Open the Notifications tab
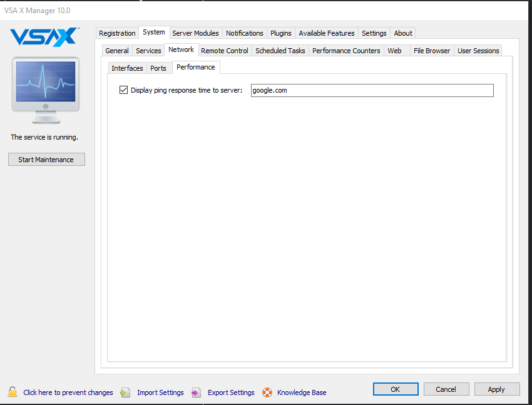This screenshot has width=532, height=405. pos(244,33)
